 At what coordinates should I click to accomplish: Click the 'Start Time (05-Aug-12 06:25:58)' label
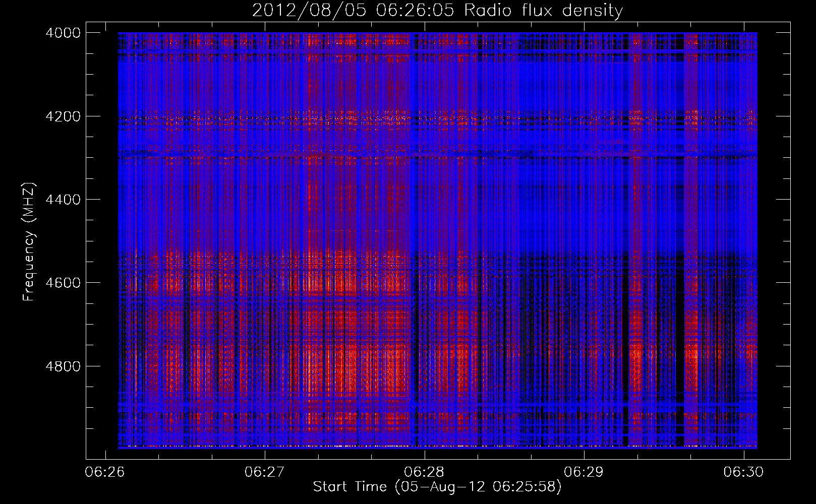coord(437,487)
